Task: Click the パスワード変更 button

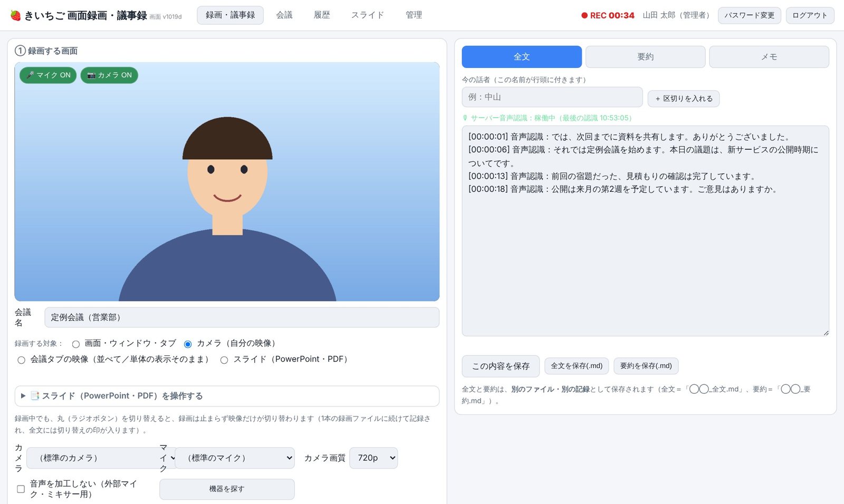Action: 749,15
